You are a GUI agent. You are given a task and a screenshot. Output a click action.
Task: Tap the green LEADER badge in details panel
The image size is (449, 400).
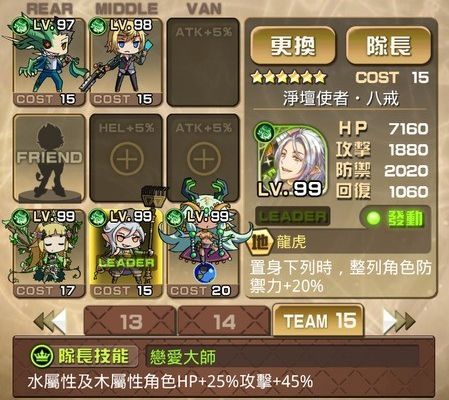pos(293,217)
